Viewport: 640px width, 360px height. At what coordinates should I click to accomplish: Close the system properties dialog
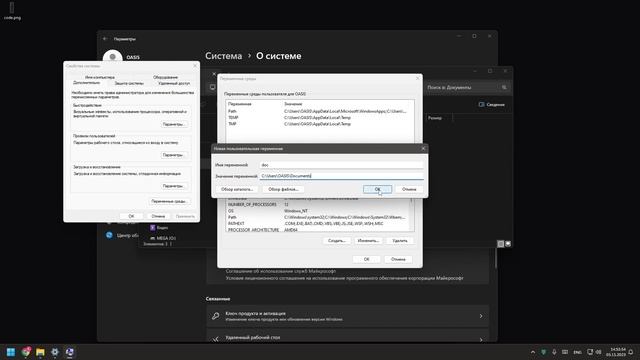point(195,66)
